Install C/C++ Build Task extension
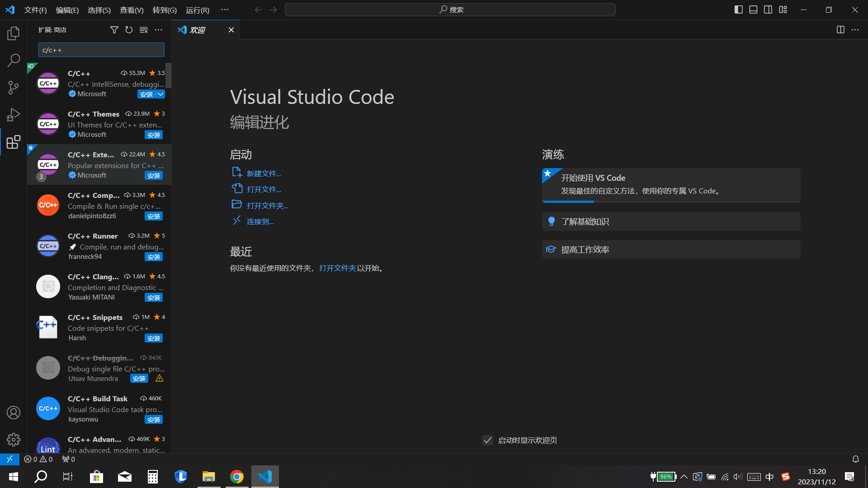The height and width of the screenshot is (488, 868). [x=154, y=419]
